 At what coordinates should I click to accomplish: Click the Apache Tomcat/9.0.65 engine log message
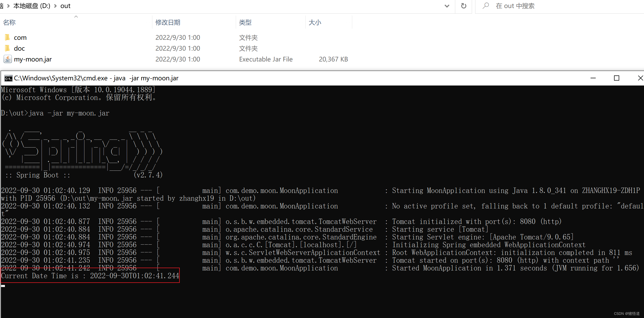483,237
